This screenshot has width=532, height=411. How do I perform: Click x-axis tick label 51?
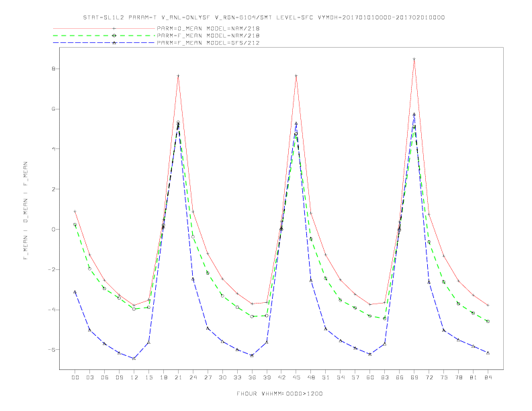[x=326, y=377]
